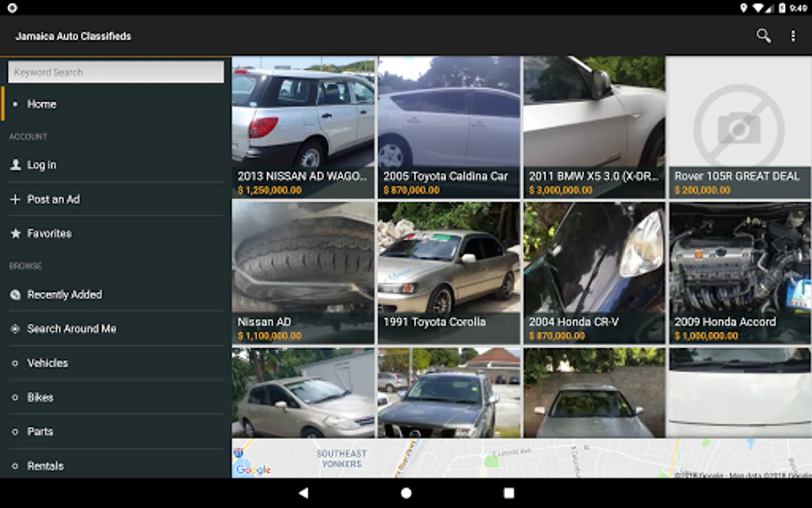Open the Rover 105R GREAT DEAL no-photo listing
This screenshot has height=508, width=812.
point(740,127)
